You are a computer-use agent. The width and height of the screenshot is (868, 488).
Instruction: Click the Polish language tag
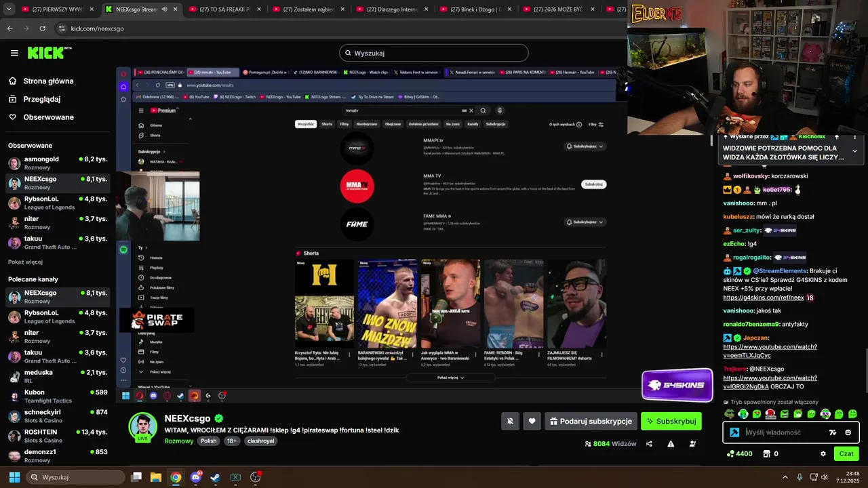209,441
